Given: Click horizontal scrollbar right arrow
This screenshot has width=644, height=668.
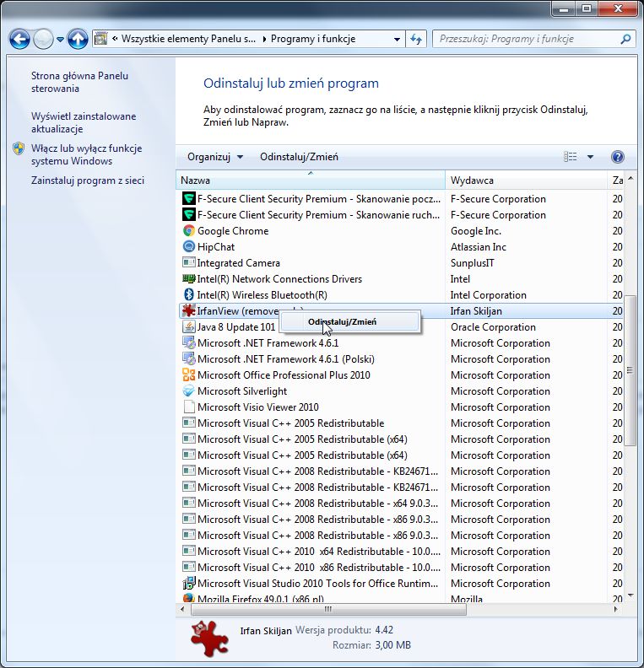Looking at the screenshot, I should 615,609.
